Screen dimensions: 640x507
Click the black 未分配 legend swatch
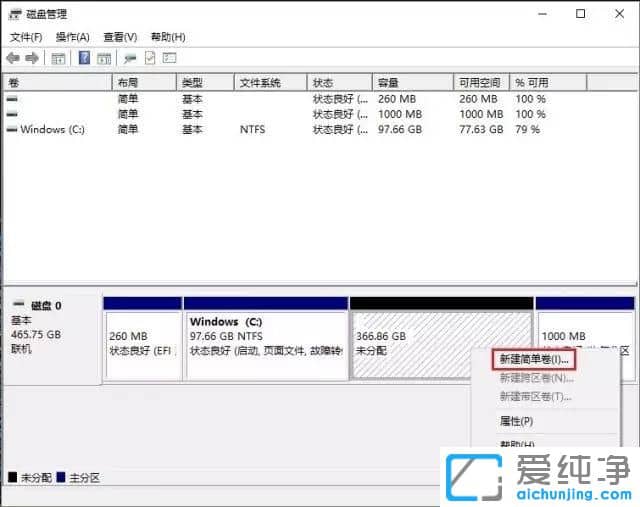[12, 478]
